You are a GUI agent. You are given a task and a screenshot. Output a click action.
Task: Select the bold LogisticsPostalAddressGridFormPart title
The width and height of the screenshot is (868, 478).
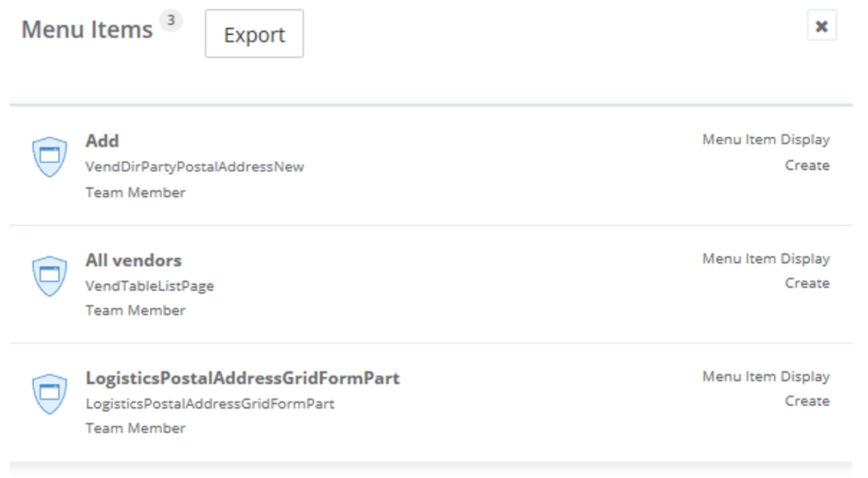point(242,378)
